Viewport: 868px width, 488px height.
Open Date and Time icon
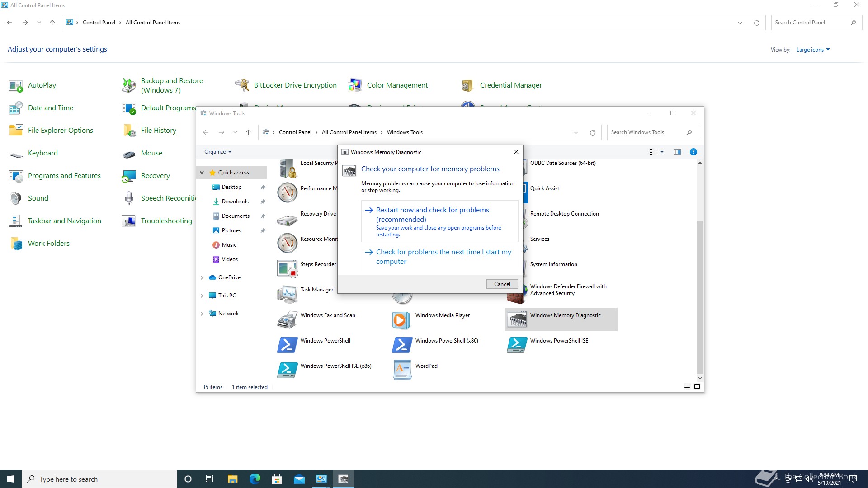coord(16,108)
